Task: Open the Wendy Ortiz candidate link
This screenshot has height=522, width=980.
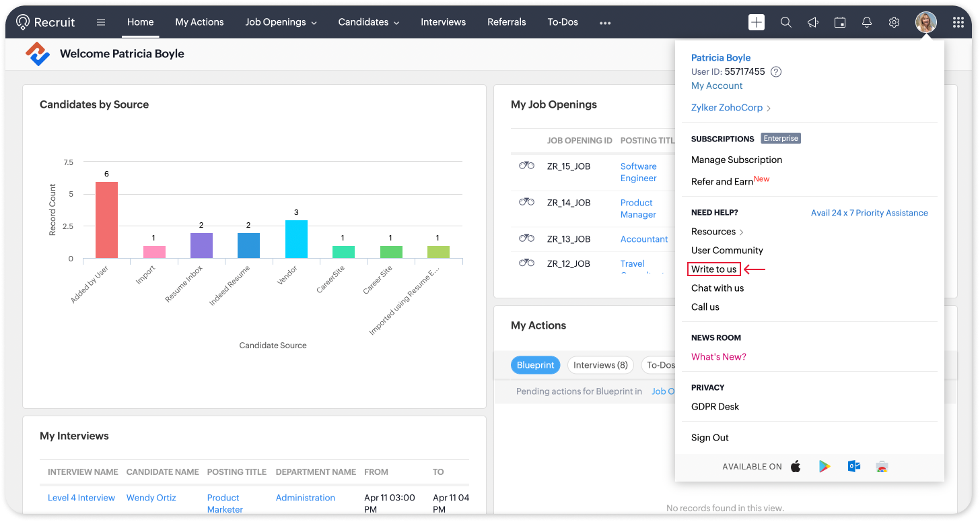Action: (x=151, y=498)
